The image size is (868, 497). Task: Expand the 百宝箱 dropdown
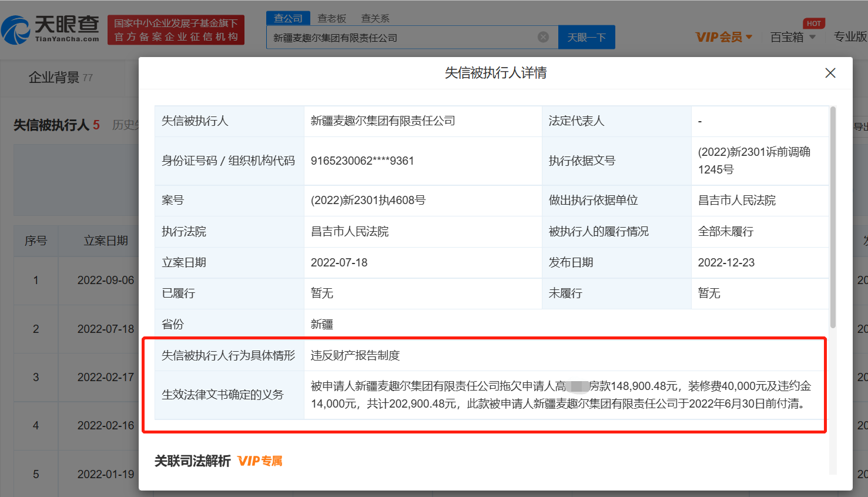[793, 37]
